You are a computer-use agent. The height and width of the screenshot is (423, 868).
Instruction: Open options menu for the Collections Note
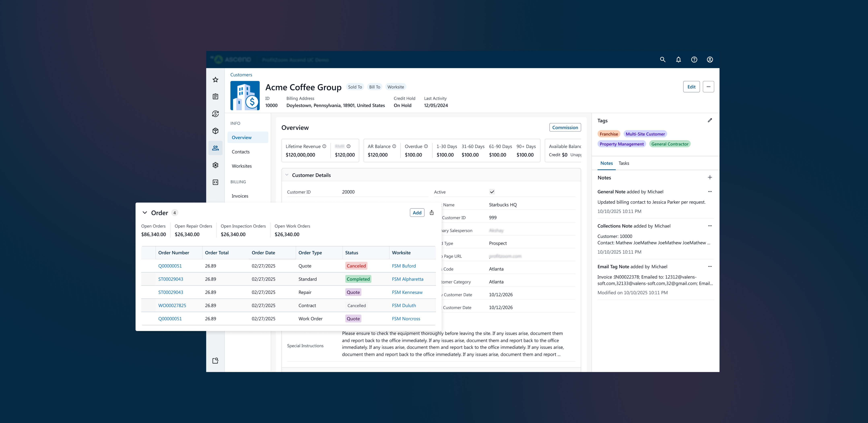(710, 226)
